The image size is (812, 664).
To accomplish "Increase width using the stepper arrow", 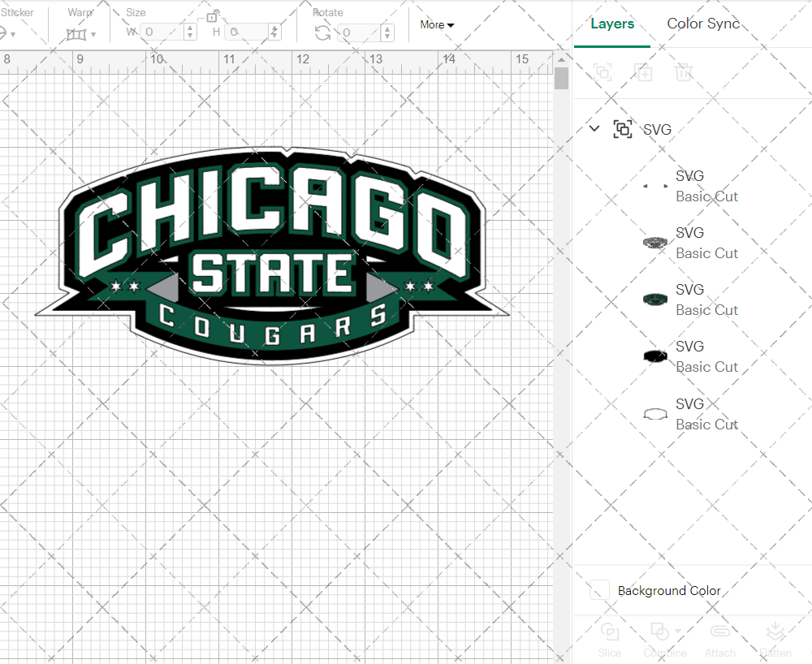I will click(x=191, y=28).
